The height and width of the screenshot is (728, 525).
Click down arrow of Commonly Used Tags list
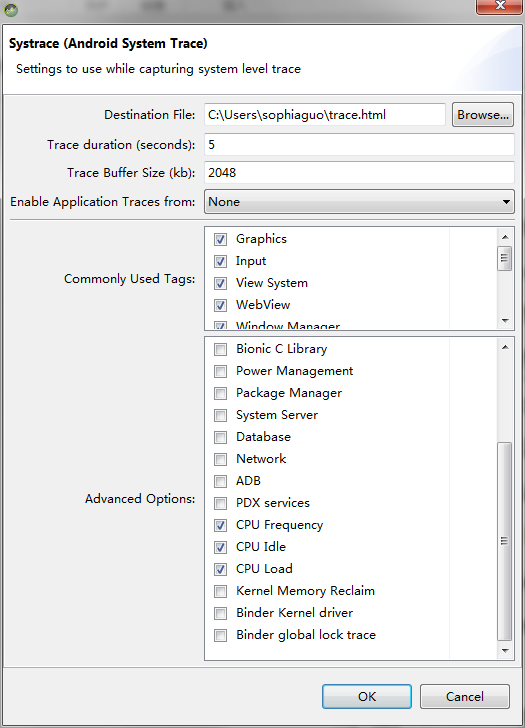(505, 321)
